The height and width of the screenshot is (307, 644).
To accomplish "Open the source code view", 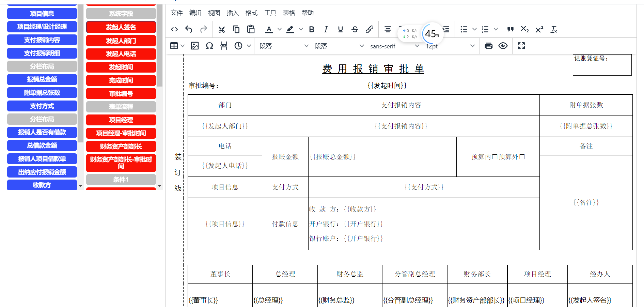I will tap(174, 30).
